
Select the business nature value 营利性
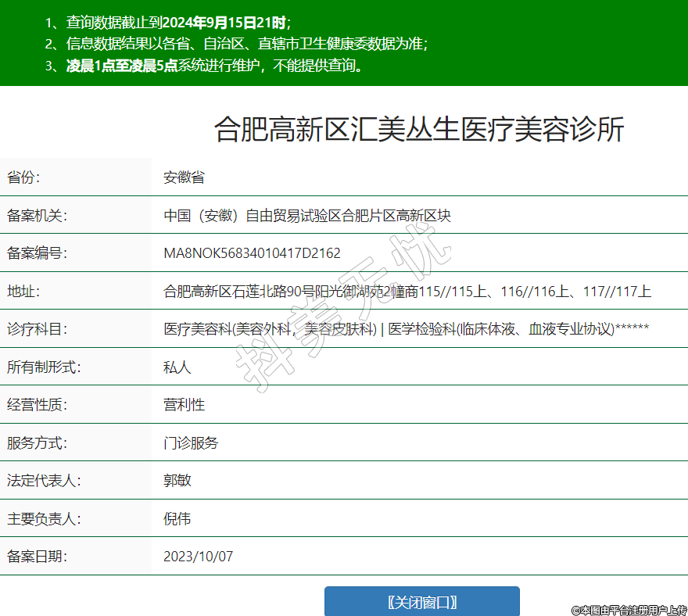pos(184,405)
